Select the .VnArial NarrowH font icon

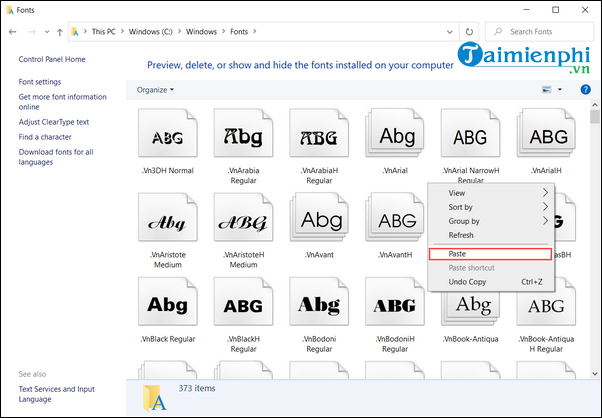coord(470,133)
